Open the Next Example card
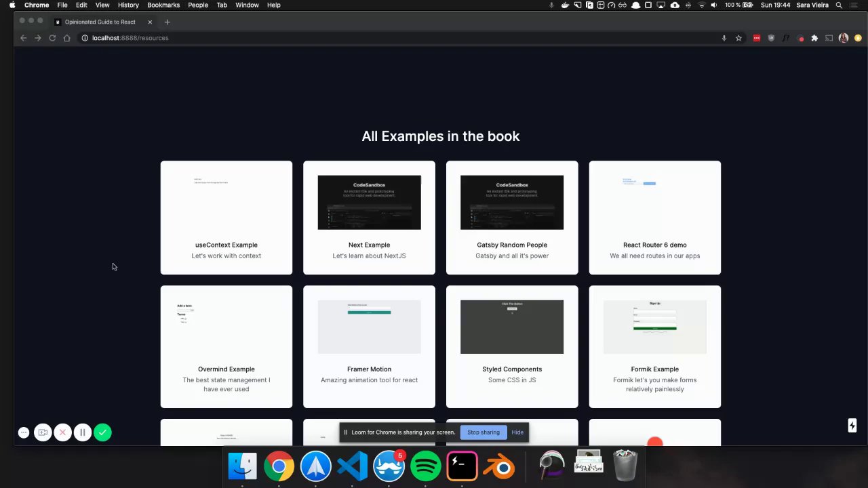The height and width of the screenshot is (488, 868). (x=369, y=218)
